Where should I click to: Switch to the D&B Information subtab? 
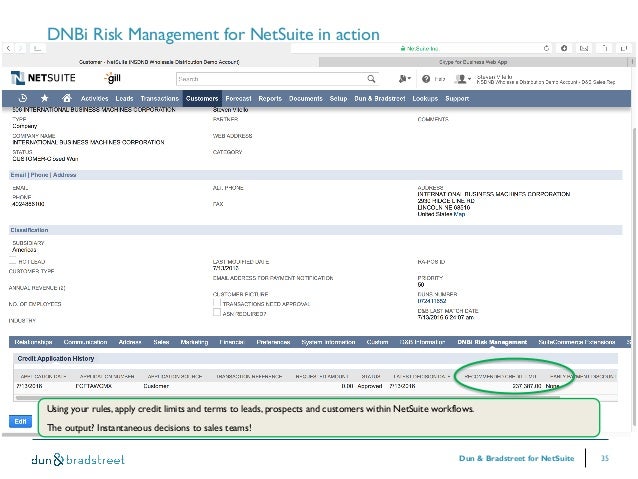click(x=422, y=342)
